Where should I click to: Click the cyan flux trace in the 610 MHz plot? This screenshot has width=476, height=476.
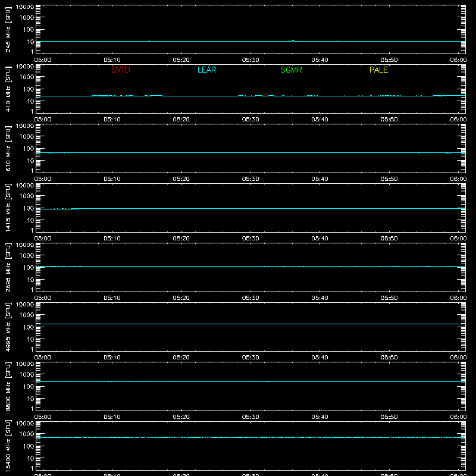[250, 153]
